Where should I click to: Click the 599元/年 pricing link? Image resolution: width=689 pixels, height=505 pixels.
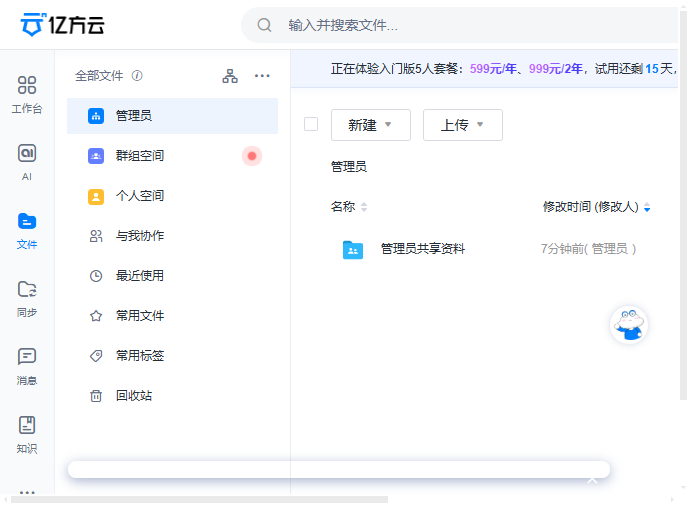pyautogui.click(x=493, y=69)
